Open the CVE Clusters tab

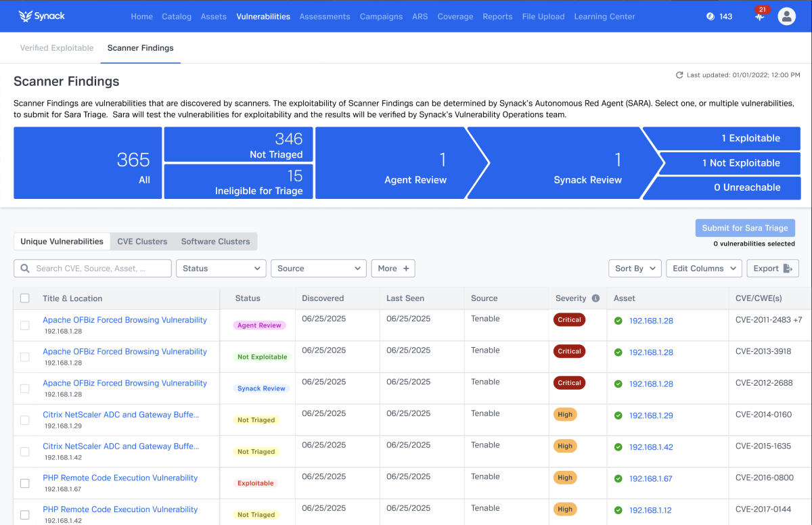(142, 241)
